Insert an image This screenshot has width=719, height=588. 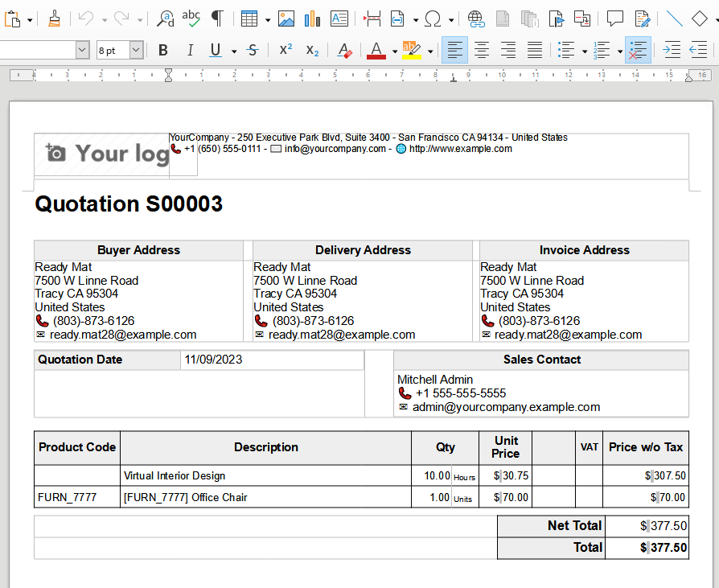(286, 19)
